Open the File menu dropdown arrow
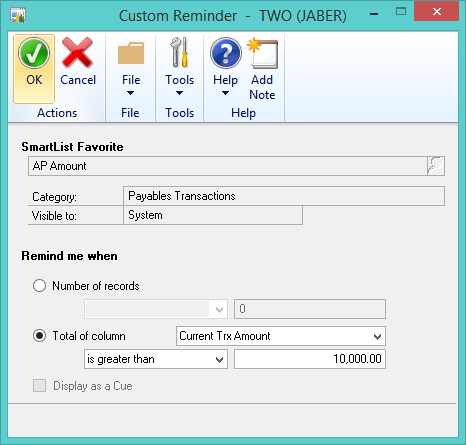The width and height of the screenshot is (466, 445). (131, 93)
